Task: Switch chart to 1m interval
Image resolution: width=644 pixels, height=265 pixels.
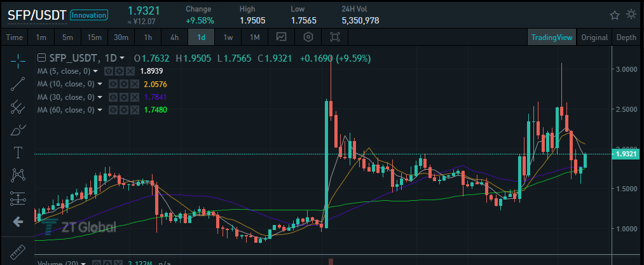Action: pos(41,37)
